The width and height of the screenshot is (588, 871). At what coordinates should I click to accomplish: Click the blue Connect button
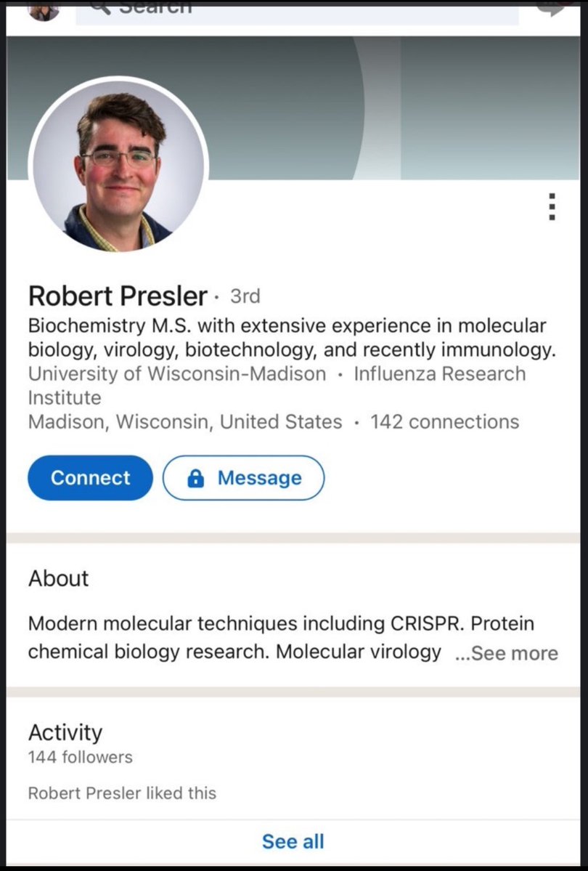[90, 478]
